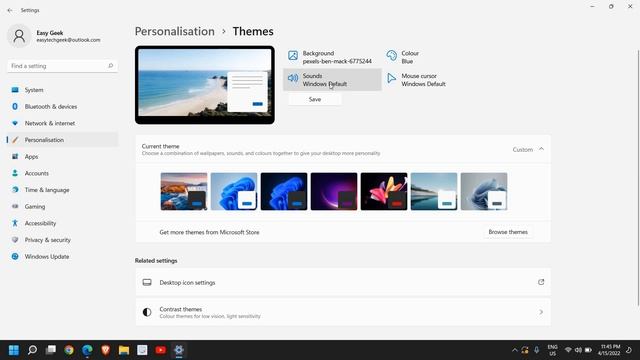Open Contrast themes
Viewport: 640px width, 360px height.
click(x=343, y=312)
